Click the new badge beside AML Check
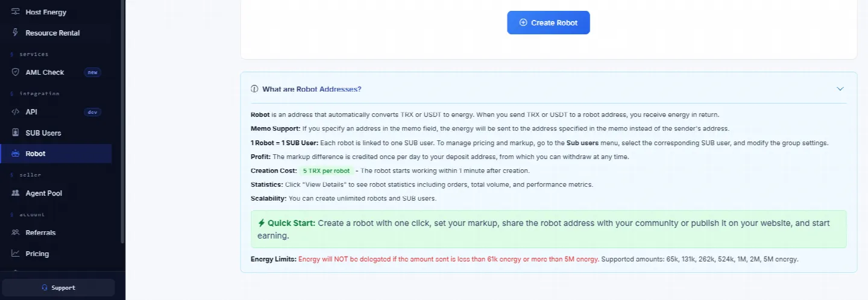The image size is (868, 300). coord(92,72)
